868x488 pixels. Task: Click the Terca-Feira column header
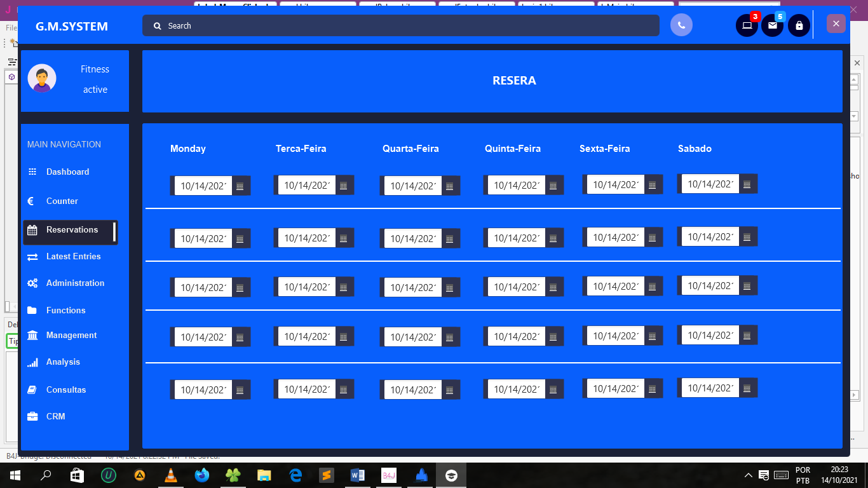pos(301,149)
